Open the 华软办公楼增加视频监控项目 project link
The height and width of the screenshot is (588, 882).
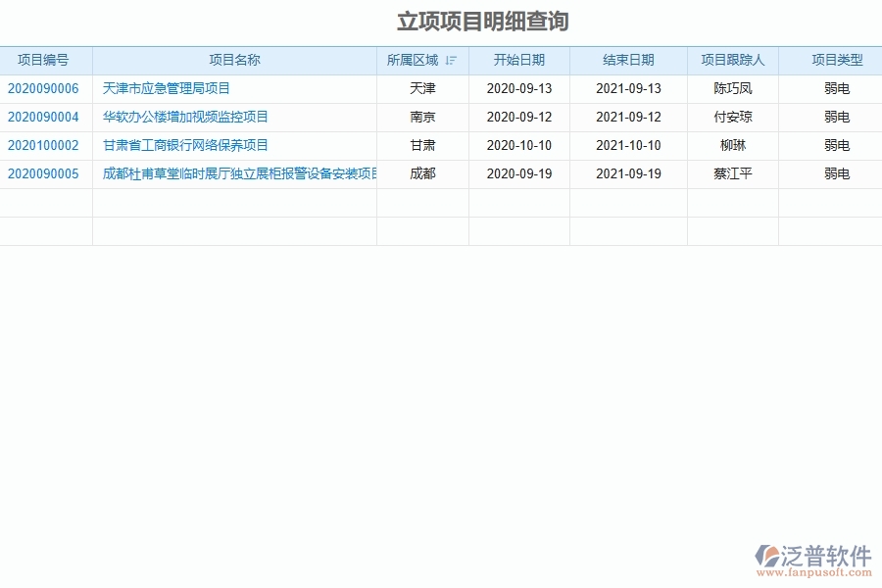[182, 117]
